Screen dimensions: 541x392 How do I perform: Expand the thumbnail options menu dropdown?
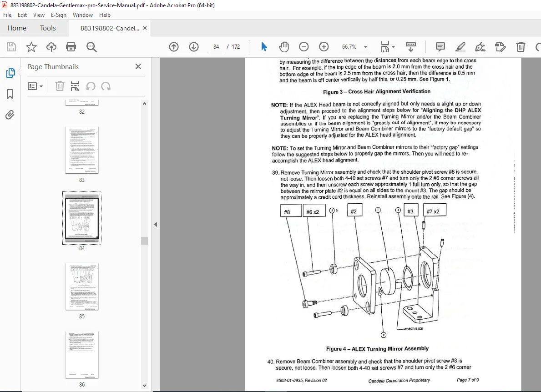coord(35,86)
